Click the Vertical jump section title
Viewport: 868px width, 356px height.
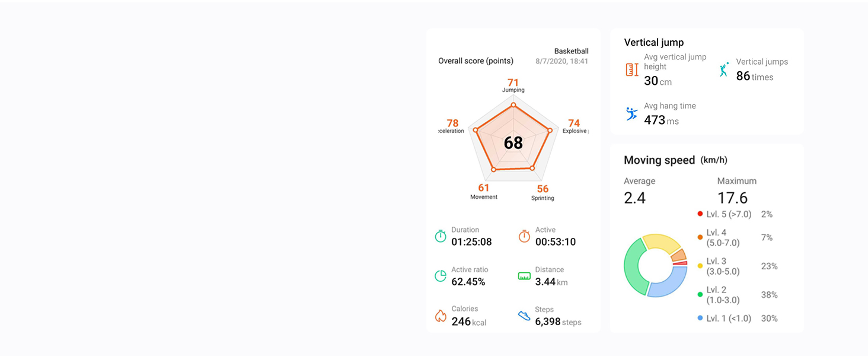pos(654,43)
